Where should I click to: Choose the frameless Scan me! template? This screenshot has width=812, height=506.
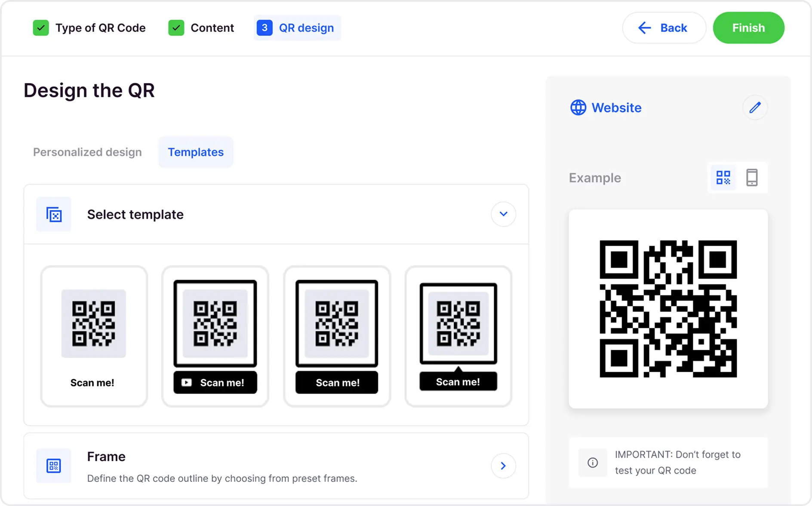tap(94, 336)
